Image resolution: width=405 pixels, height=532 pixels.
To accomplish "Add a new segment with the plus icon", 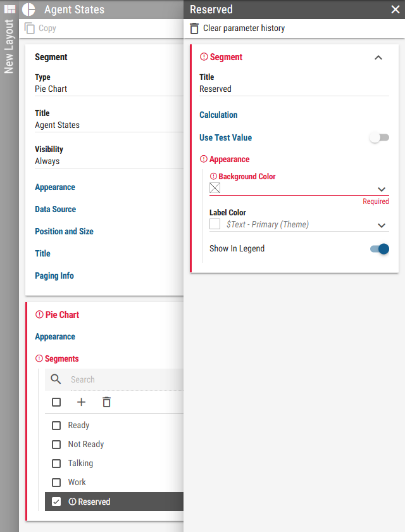I will point(82,402).
